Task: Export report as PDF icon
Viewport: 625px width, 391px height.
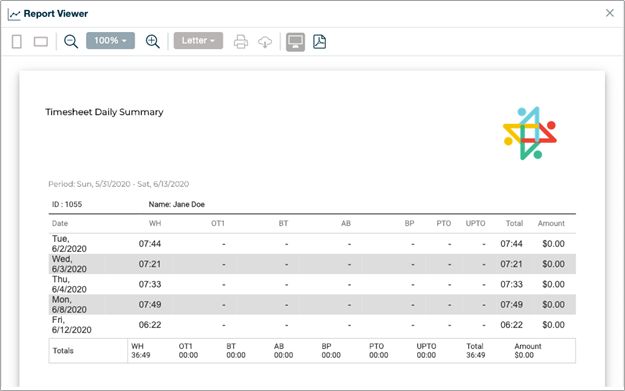Action: (x=319, y=41)
